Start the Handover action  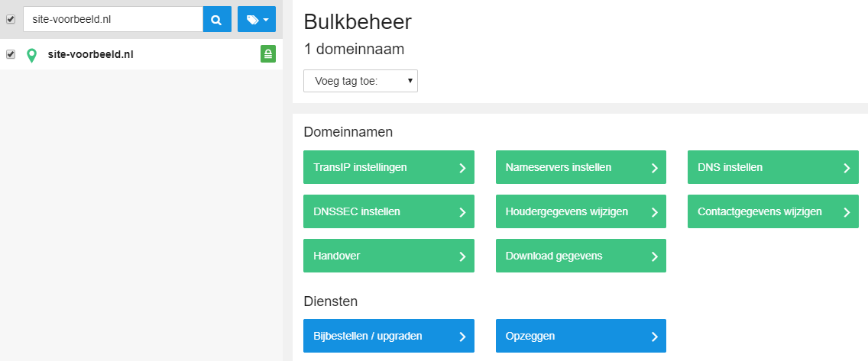pyautogui.click(x=389, y=256)
